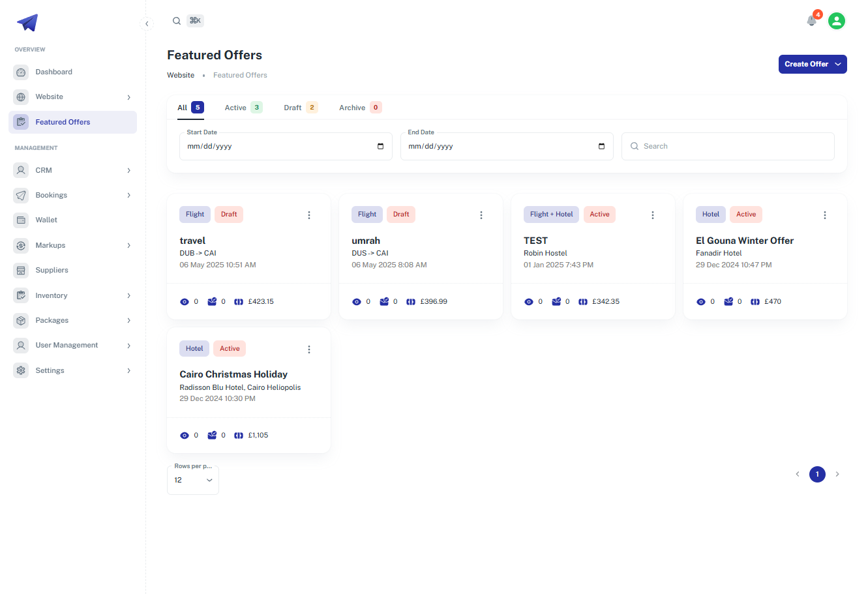This screenshot has width=868, height=594.
Task: Expand the Inventory submenu chevron
Action: point(129,296)
